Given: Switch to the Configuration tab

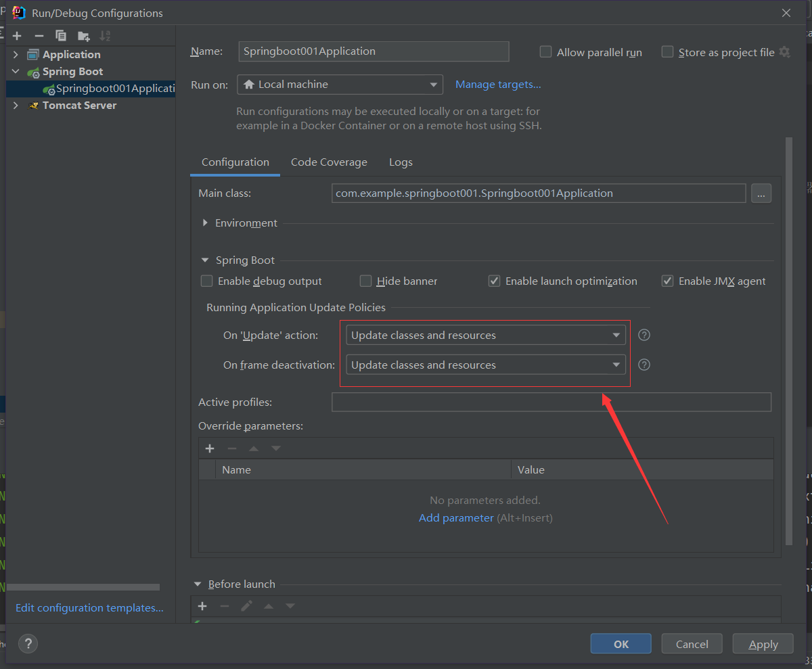Looking at the screenshot, I should [235, 162].
